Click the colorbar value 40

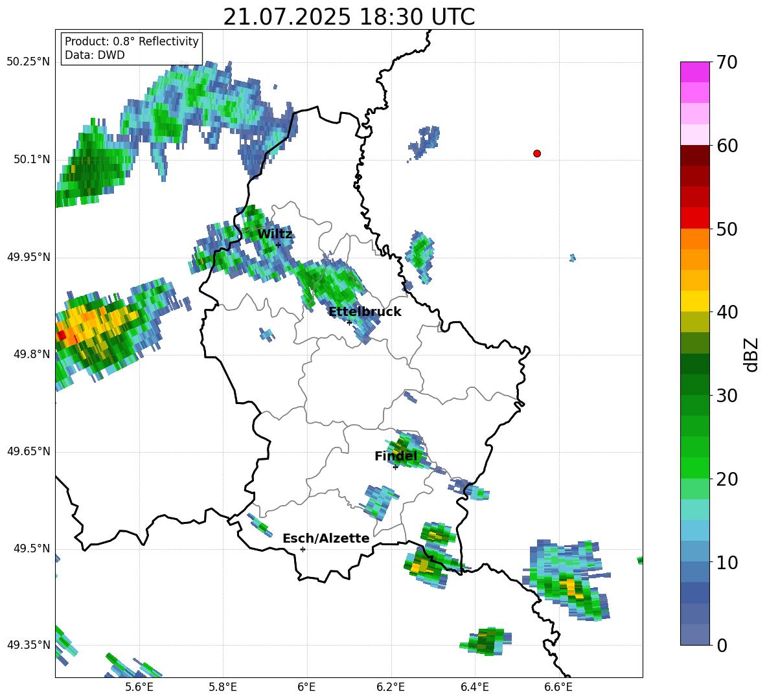click(727, 312)
